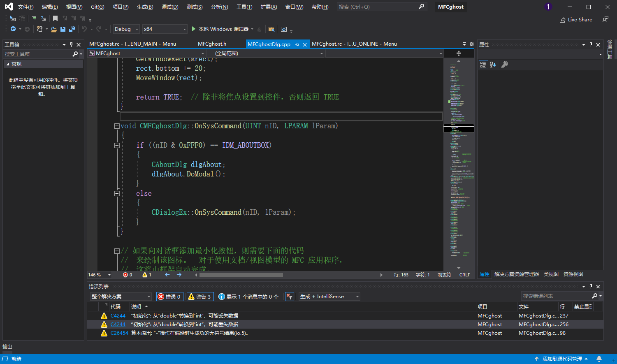Toggle the 警告 3 warnings filter
This screenshot has width=617, height=364.
(x=199, y=297)
